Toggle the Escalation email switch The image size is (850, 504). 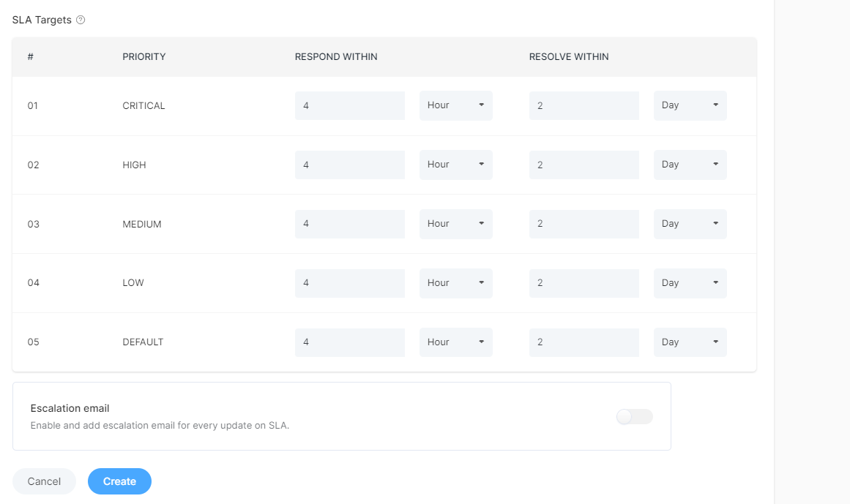[634, 416]
